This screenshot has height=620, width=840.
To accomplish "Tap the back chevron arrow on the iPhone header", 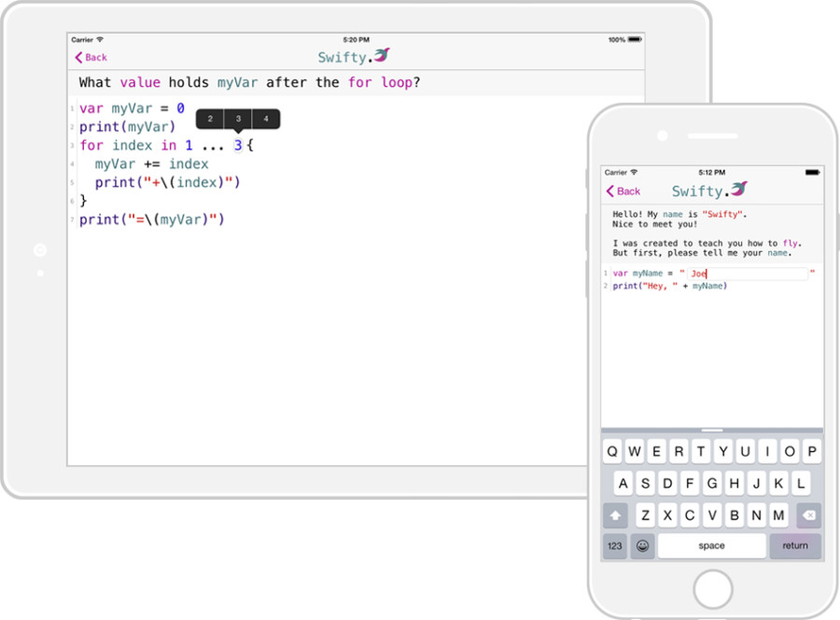I will (x=610, y=190).
